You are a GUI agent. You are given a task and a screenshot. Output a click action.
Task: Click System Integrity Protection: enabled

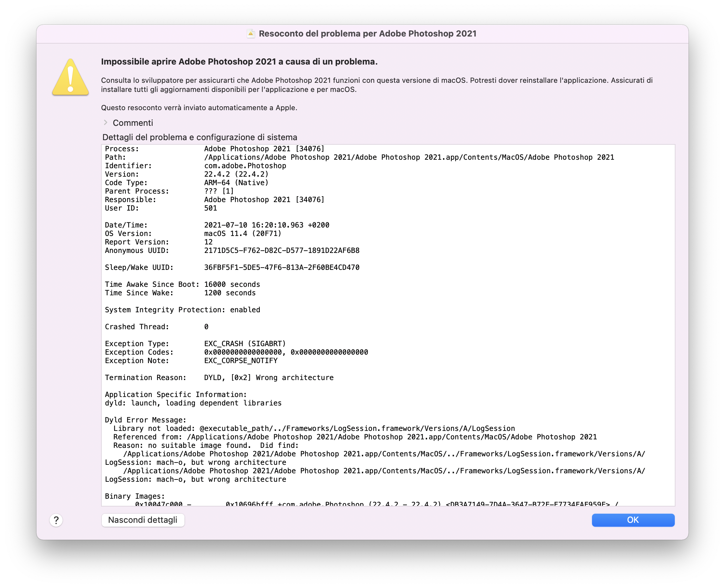click(182, 310)
